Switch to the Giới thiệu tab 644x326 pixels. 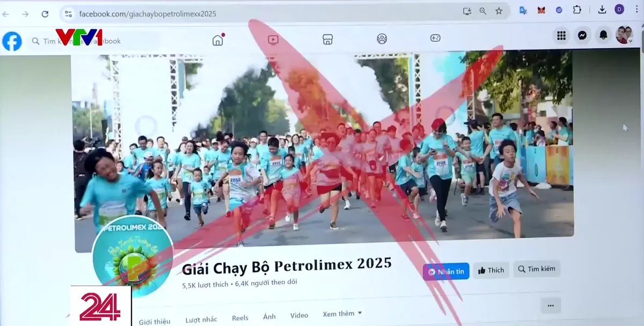(x=155, y=322)
